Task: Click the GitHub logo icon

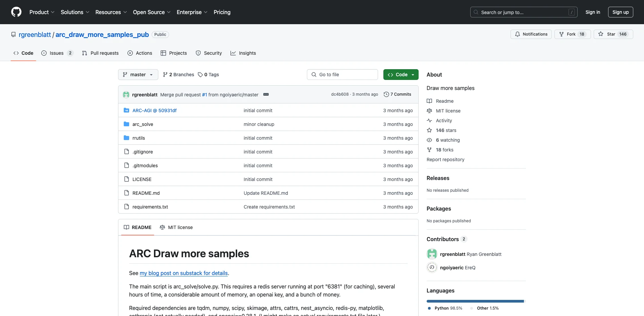Action: click(x=16, y=12)
